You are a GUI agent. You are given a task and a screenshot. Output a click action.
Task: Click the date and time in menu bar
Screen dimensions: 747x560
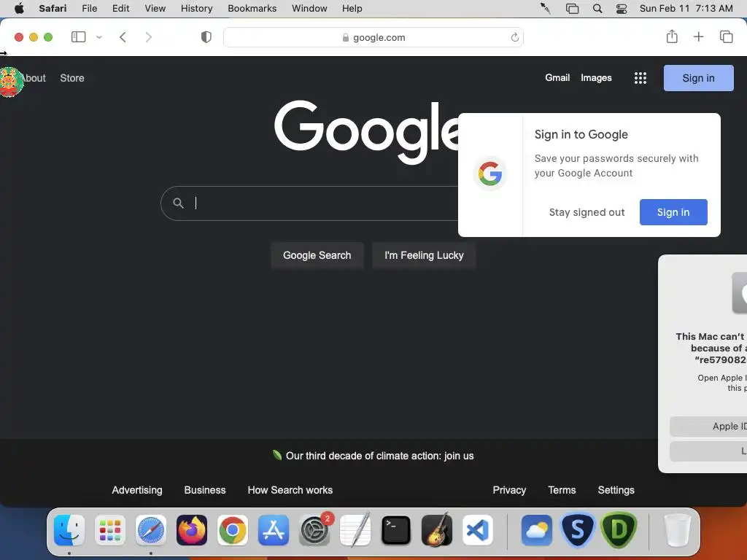(x=686, y=8)
